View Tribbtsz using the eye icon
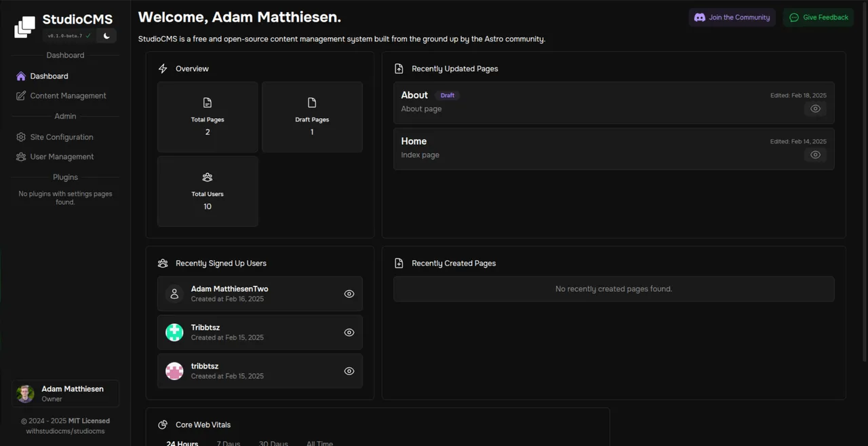The image size is (868, 446). pos(349,332)
